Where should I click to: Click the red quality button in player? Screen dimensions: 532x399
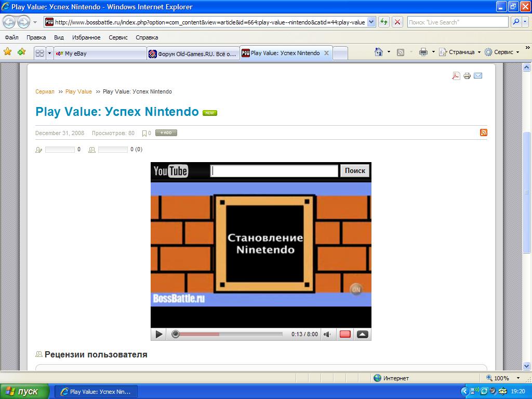click(x=345, y=335)
